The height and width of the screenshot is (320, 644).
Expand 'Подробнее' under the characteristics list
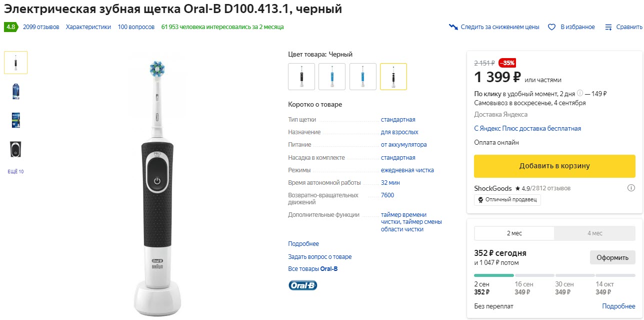303,243
